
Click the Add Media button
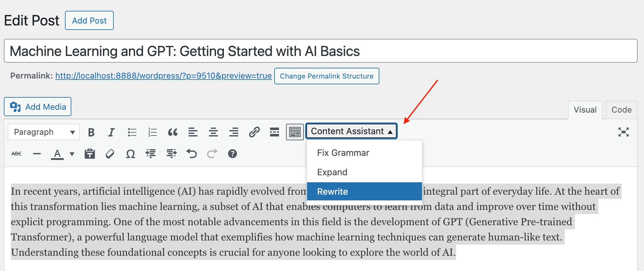point(38,107)
